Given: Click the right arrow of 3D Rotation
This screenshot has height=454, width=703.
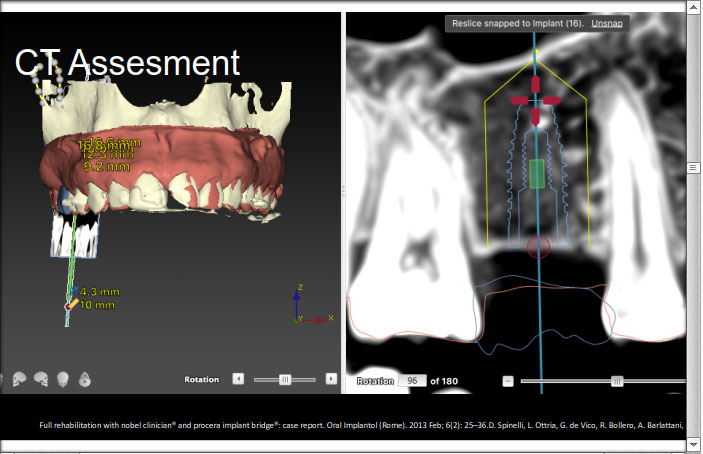Looking at the screenshot, I should [x=331, y=379].
